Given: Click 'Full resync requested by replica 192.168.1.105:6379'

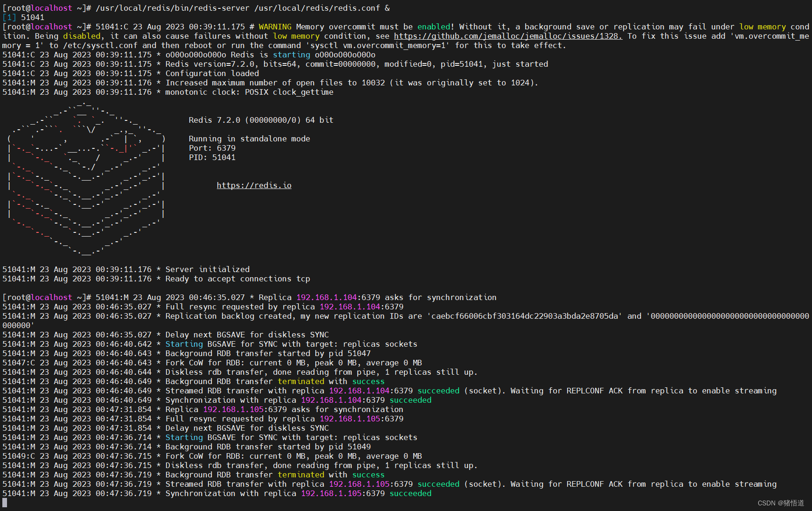Looking at the screenshot, I should (285, 419).
